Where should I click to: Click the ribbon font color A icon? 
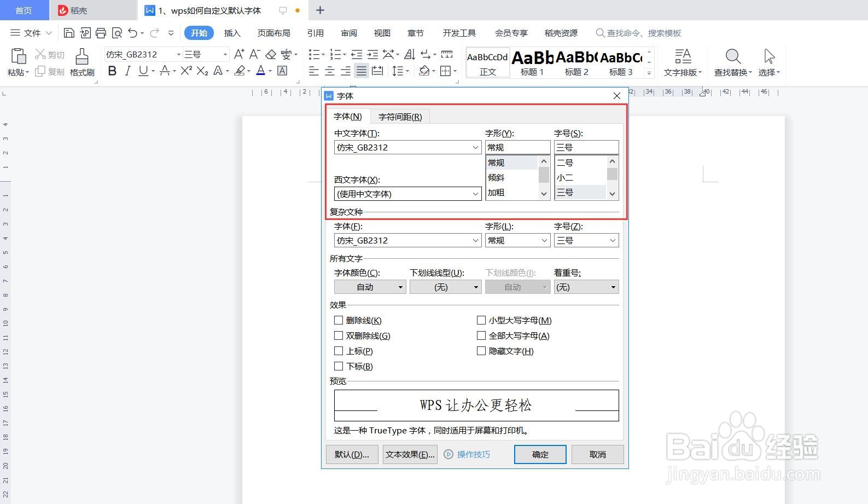point(261,71)
